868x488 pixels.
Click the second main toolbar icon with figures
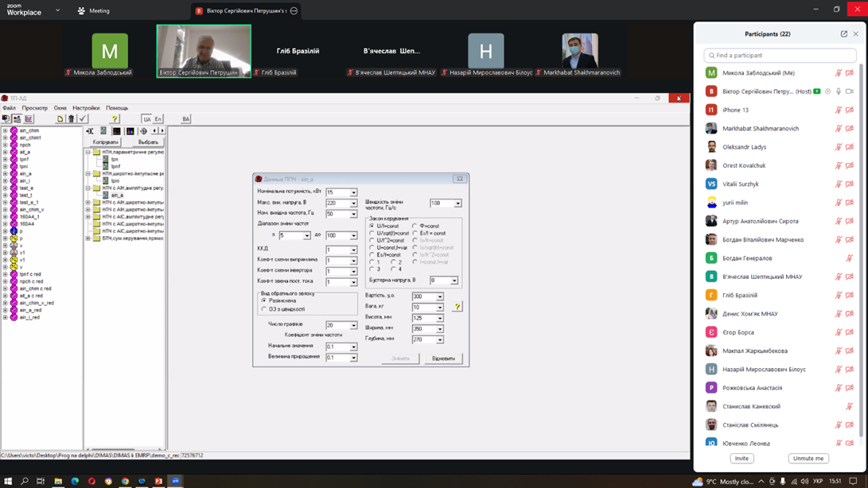pyautogui.click(x=18, y=119)
